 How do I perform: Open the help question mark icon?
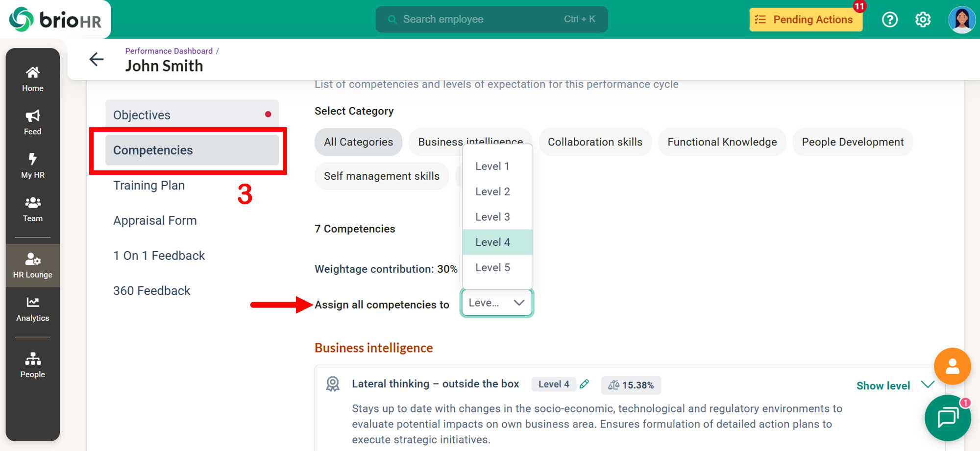click(889, 20)
